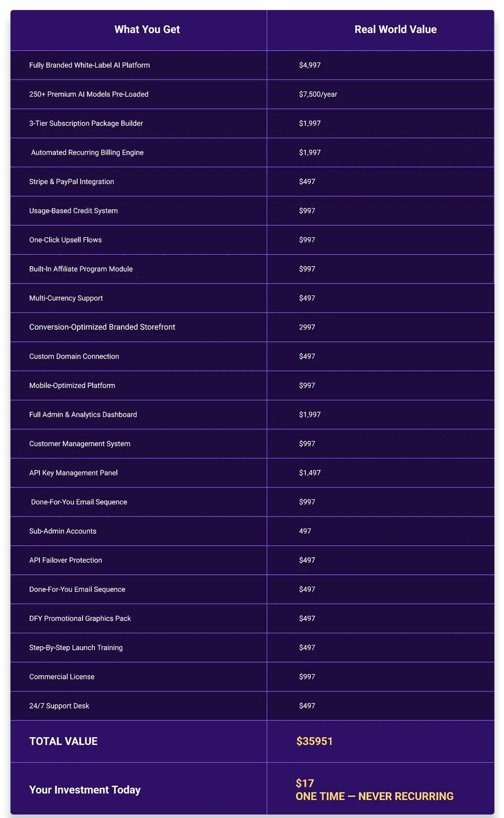Image resolution: width=504 pixels, height=818 pixels.
Task: Click the "Real World Value" column header
Action: (x=395, y=30)
